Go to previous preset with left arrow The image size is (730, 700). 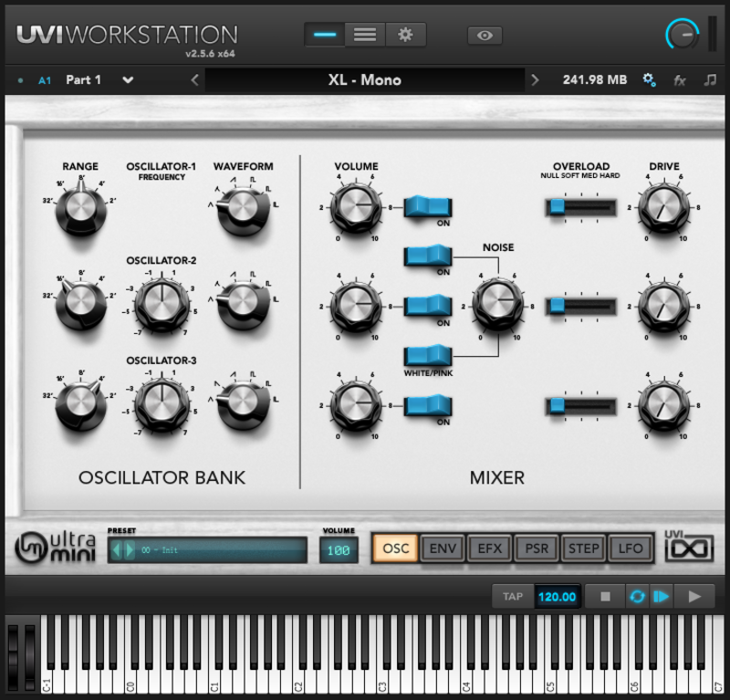pyautogui.click(x=195, y=80)
